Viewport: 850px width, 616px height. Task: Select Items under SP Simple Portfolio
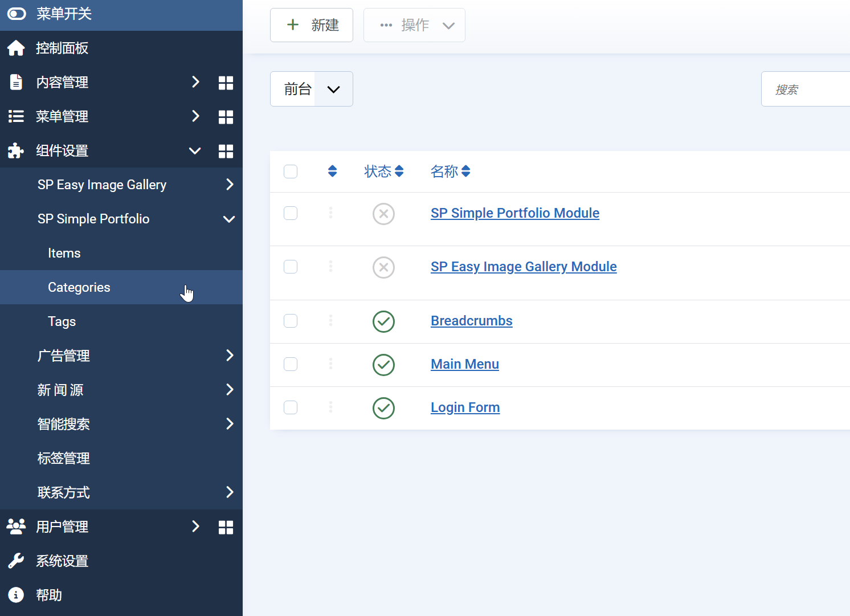(x=64, y=253)
